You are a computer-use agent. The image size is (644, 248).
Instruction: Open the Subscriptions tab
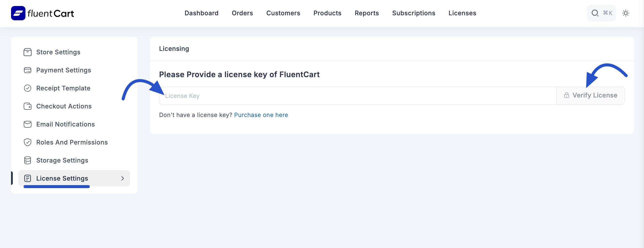414,13
